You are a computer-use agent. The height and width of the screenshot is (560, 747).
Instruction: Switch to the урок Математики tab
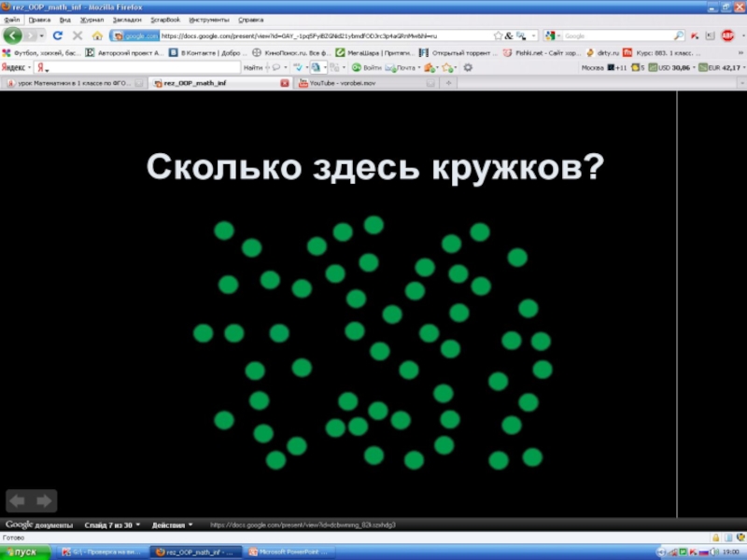coord(74,83)
